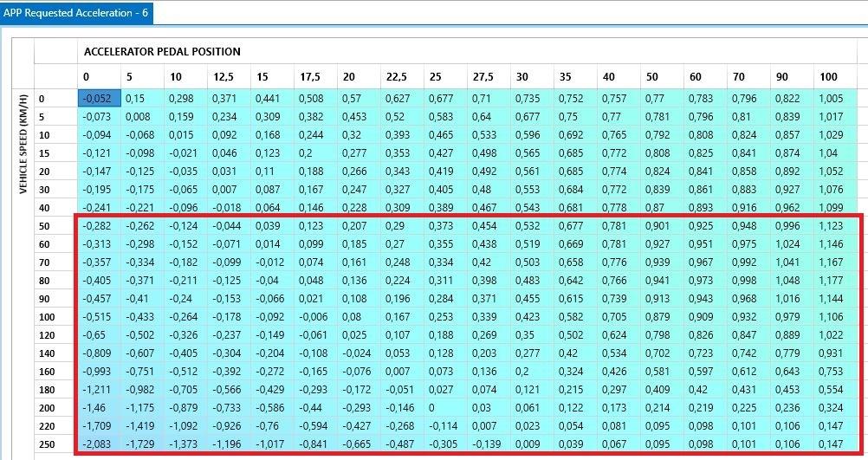Click pedal position column header 27,5

pyautogui.click(x=489, y=77)
